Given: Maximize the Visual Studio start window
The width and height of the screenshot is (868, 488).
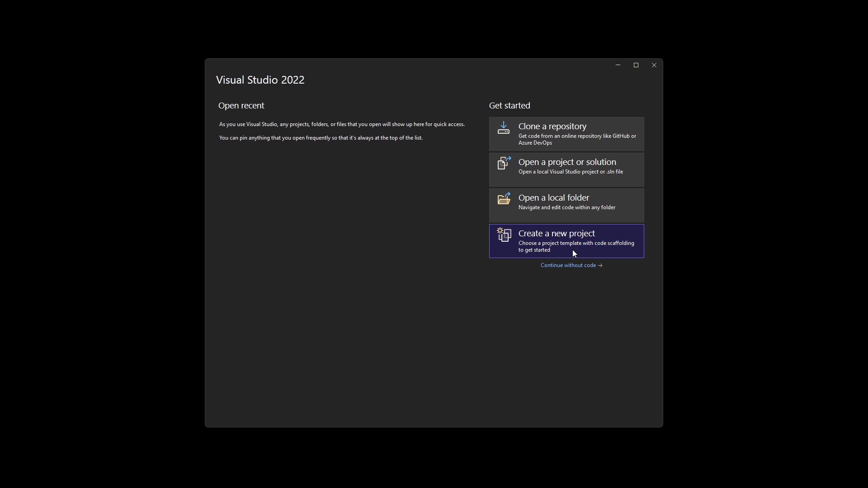Looking at the screenshot, I should click(636, 65).
